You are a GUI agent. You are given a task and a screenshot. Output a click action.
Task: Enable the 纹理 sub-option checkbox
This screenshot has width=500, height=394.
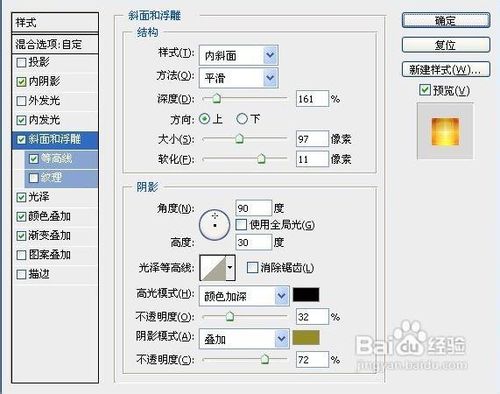(x=33, y=178)
